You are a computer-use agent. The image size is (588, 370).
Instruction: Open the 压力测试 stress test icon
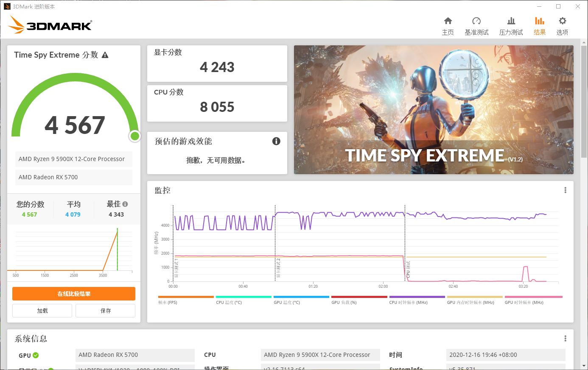[511, 21]
